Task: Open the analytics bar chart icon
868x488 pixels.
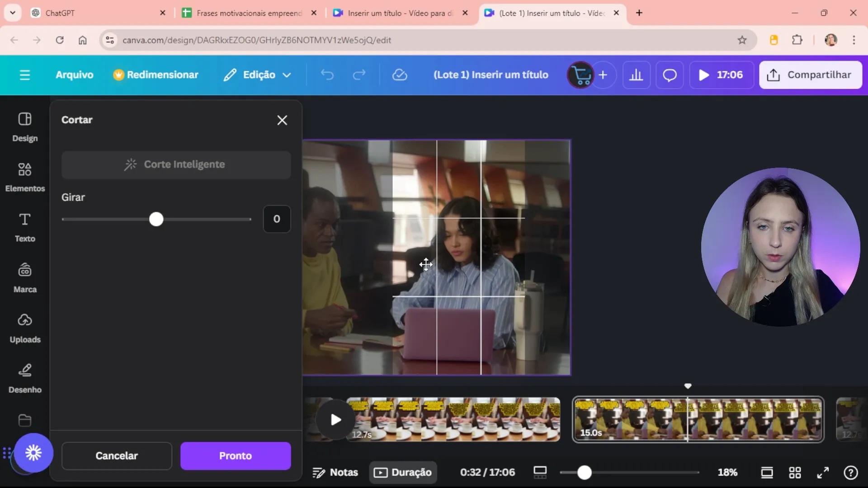Action: coord(636,75)
